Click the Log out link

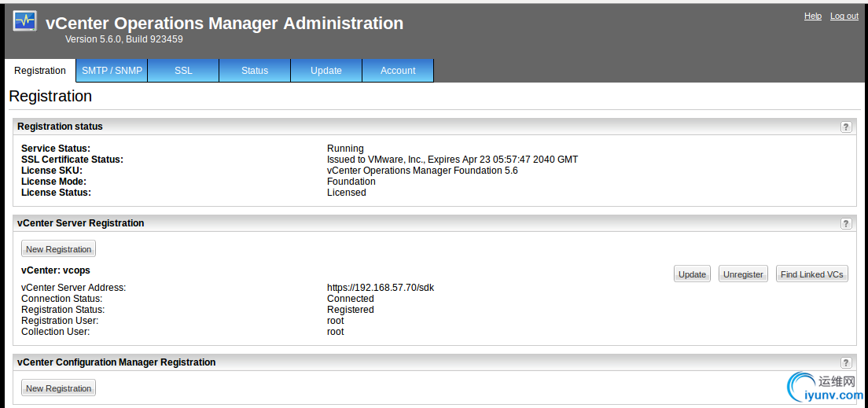844,16
